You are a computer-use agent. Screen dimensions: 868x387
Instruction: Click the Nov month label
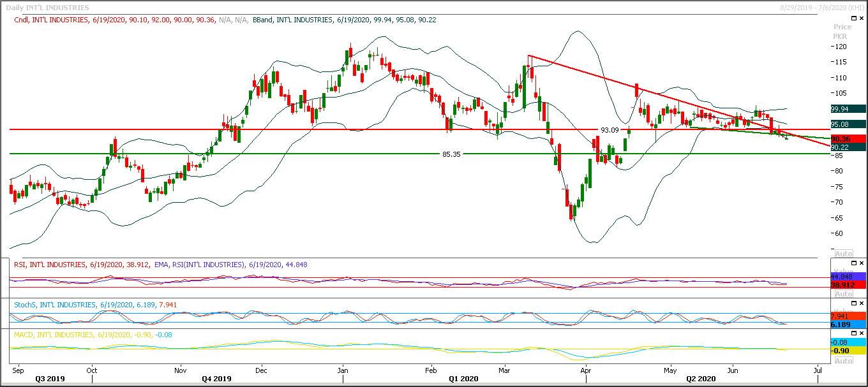click(180, 369)
